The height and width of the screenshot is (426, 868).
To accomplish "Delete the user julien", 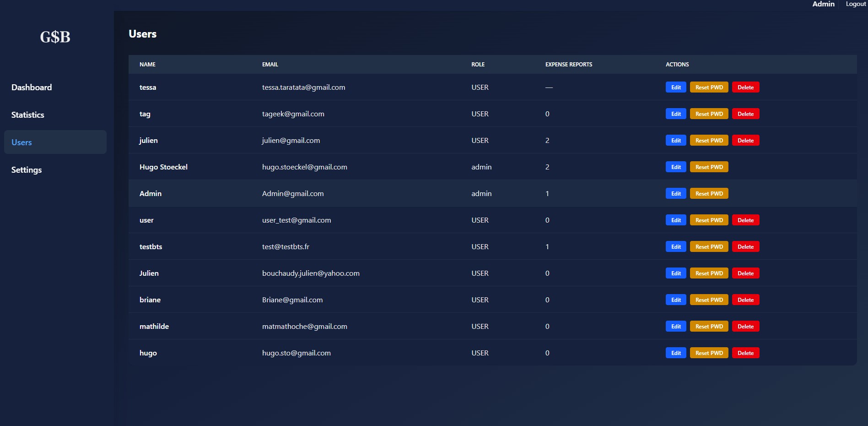I will click(745, 141).
